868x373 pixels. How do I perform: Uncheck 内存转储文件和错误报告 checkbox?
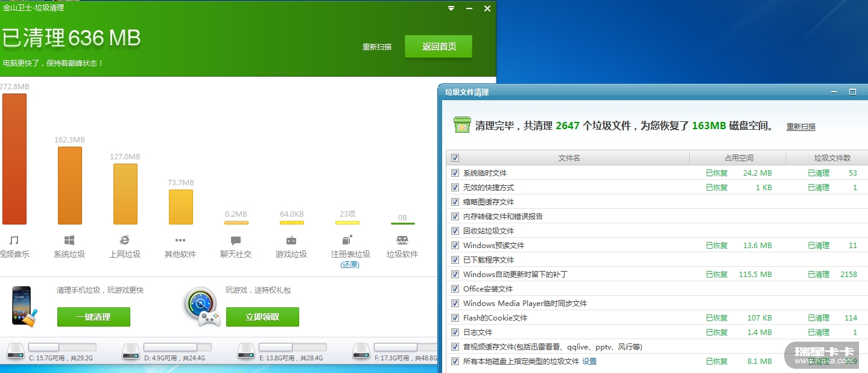[455, 216]
